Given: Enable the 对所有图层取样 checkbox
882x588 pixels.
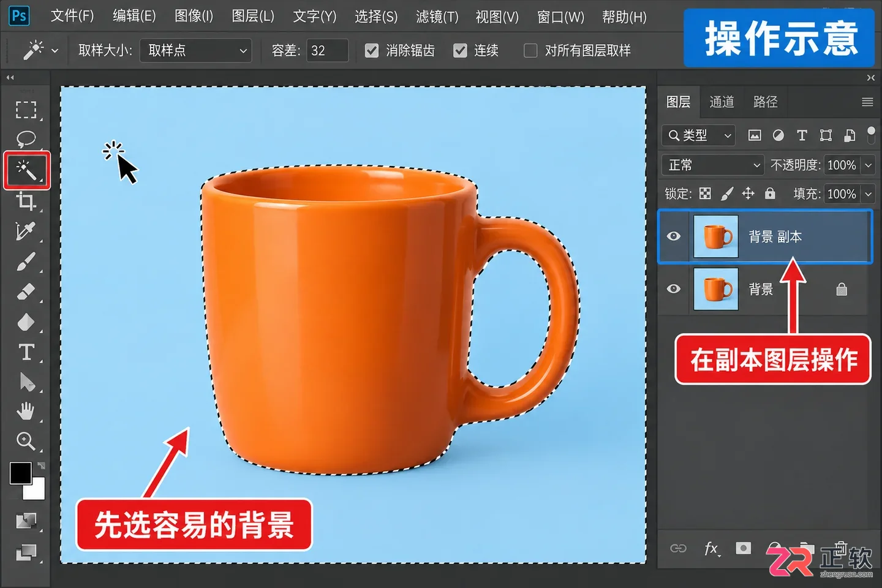Looking at the screenshot, I should point(530,50).
